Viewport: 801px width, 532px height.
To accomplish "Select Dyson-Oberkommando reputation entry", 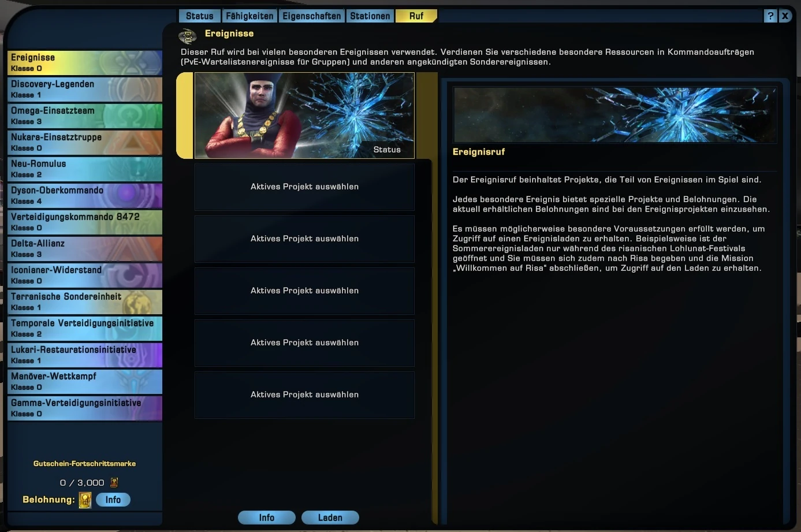I will point(85,195).
